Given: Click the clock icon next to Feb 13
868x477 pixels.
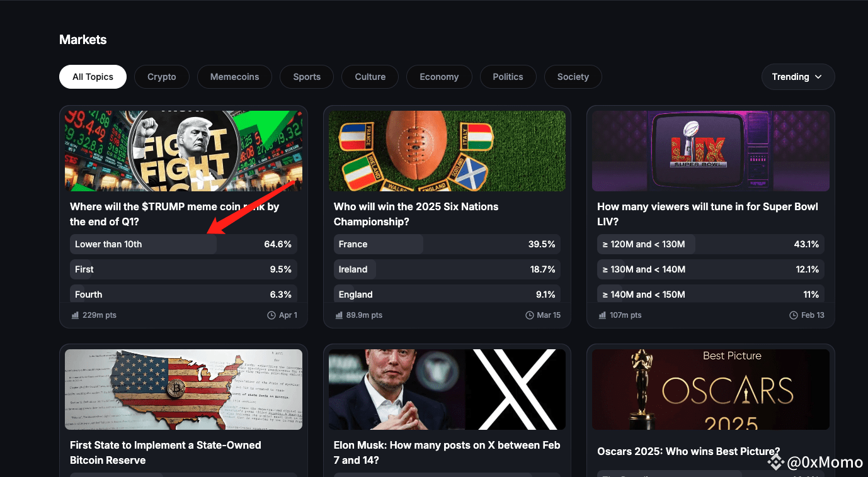Looking at the screenshot, I should [793, 315].
